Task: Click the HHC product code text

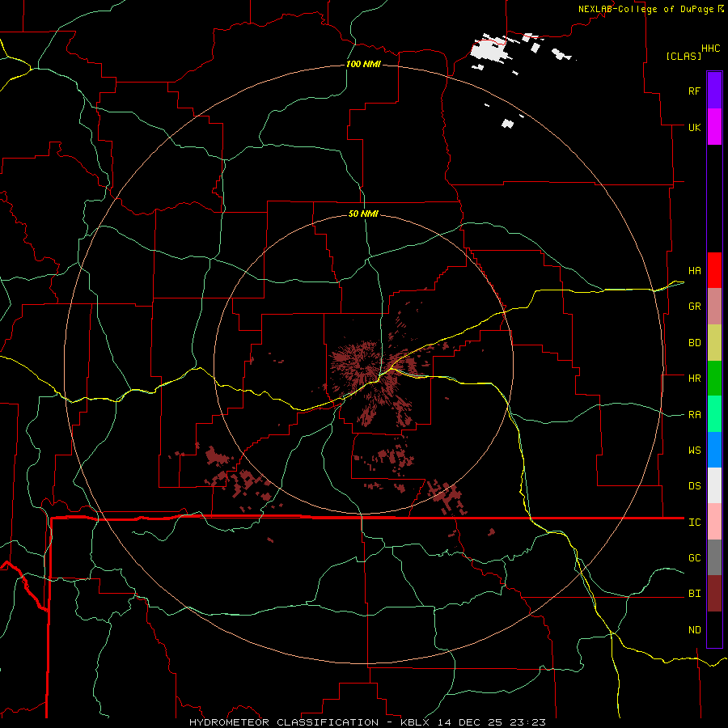Action: tap(710, 49)
